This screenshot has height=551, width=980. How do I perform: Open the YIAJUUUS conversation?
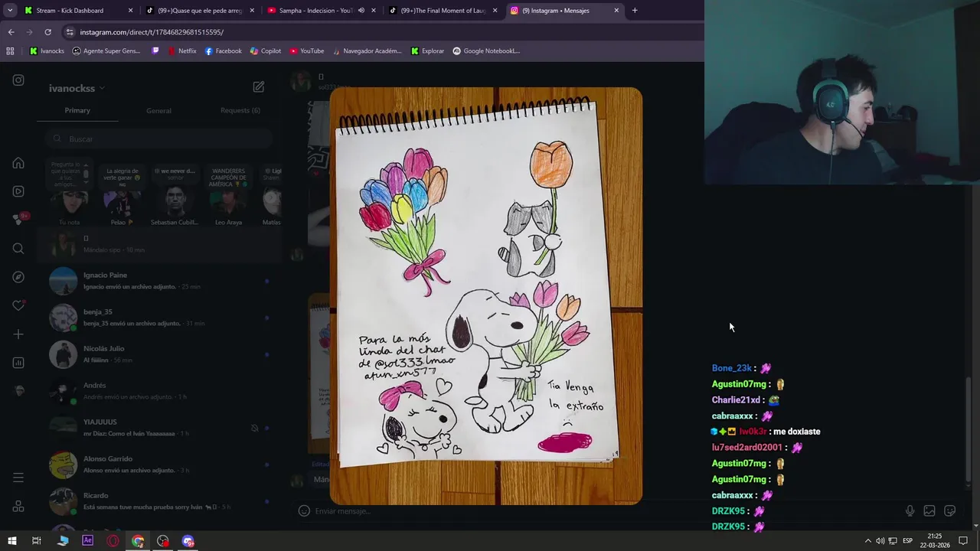tap(158, 428)
